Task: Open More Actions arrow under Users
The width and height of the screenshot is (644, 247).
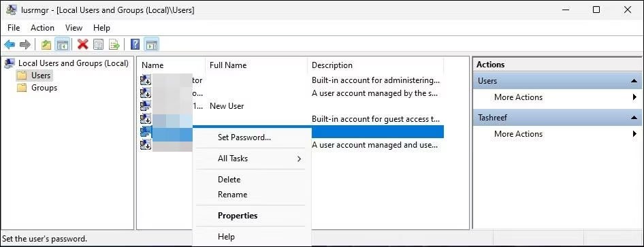Action: click(635, 97)
